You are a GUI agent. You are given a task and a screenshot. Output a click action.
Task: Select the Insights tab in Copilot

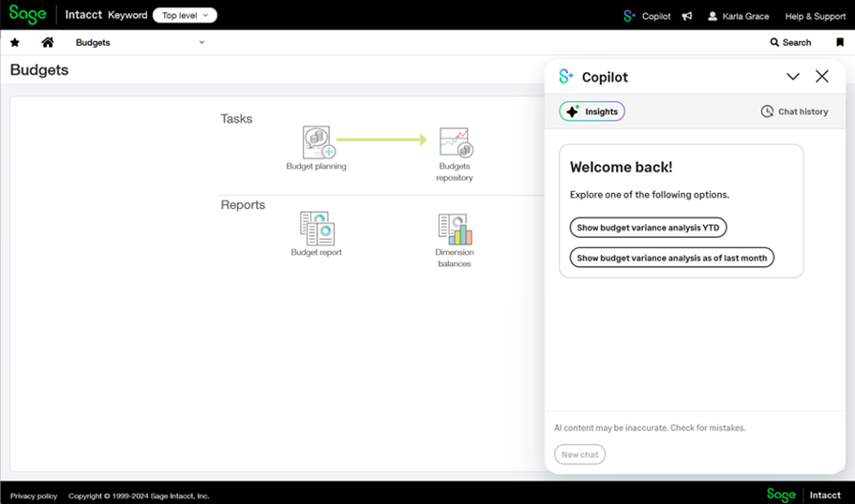(x=592, y=111)
